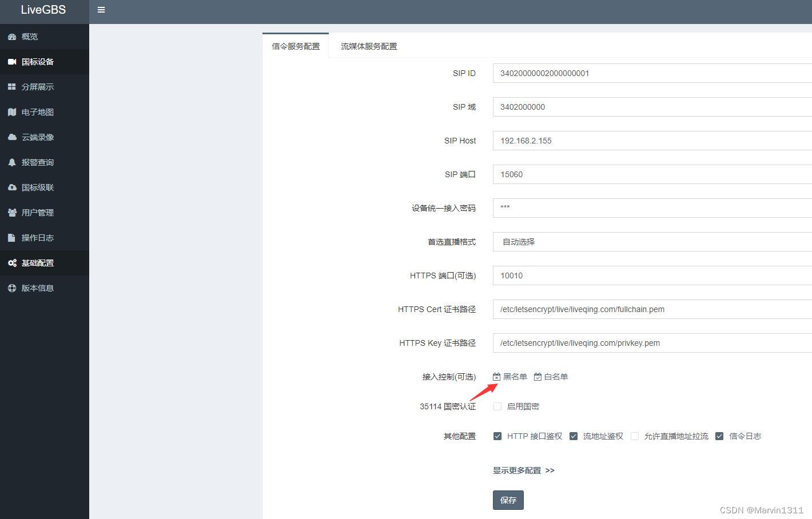Click the map icon beside 电子地图

(x=12, y=112)
